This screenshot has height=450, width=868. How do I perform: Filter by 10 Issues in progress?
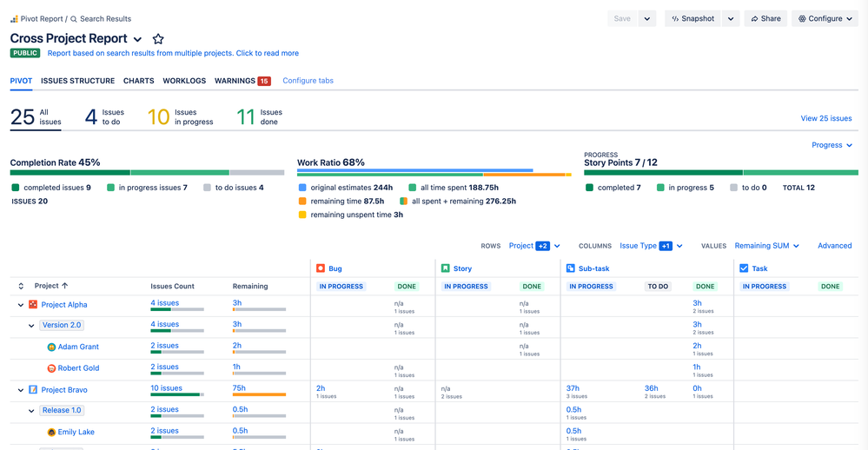coord(181,116)
